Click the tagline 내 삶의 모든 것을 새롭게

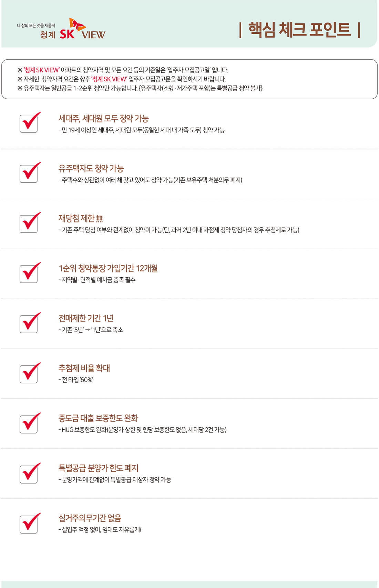click(x=36, y=26)
